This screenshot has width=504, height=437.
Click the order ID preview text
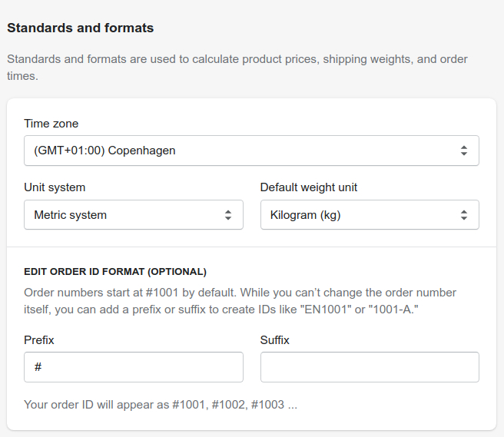(161, 405)
